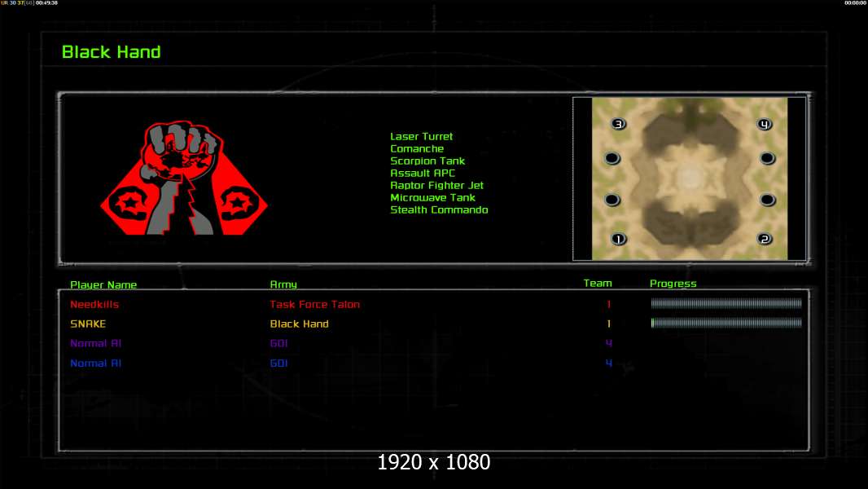Select Assault APC in the unit list

pos(423,173)
